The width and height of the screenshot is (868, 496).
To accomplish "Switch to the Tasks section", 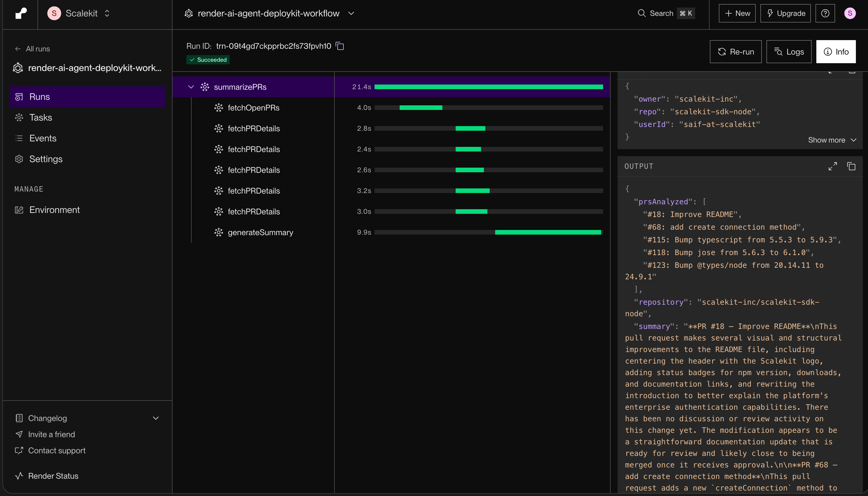I will [x=41, y=117].
